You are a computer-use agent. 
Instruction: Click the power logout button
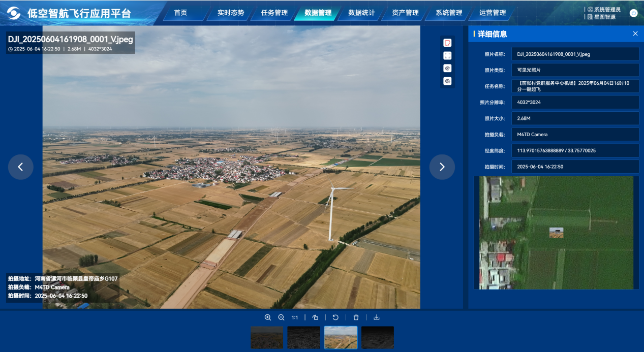coord(633,13)
